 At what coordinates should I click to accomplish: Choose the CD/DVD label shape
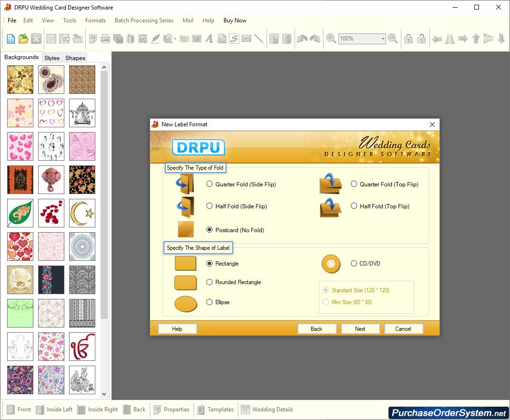(x=354, y=263)
